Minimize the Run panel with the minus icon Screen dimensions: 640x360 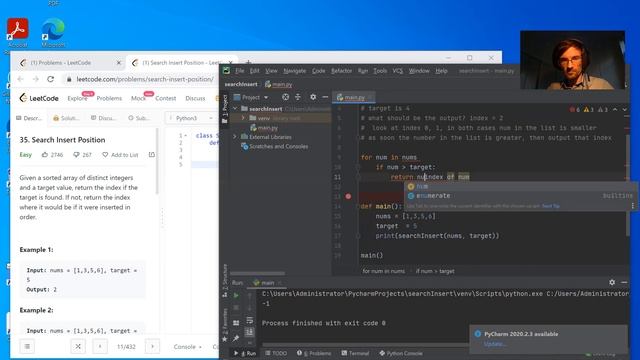(x=624, y=282)
